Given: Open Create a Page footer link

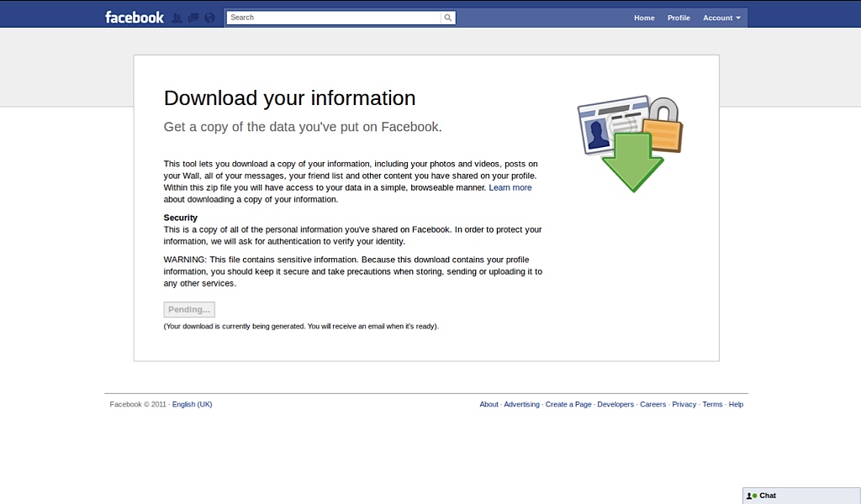Looking at the screenshot, I should (568, 404).
